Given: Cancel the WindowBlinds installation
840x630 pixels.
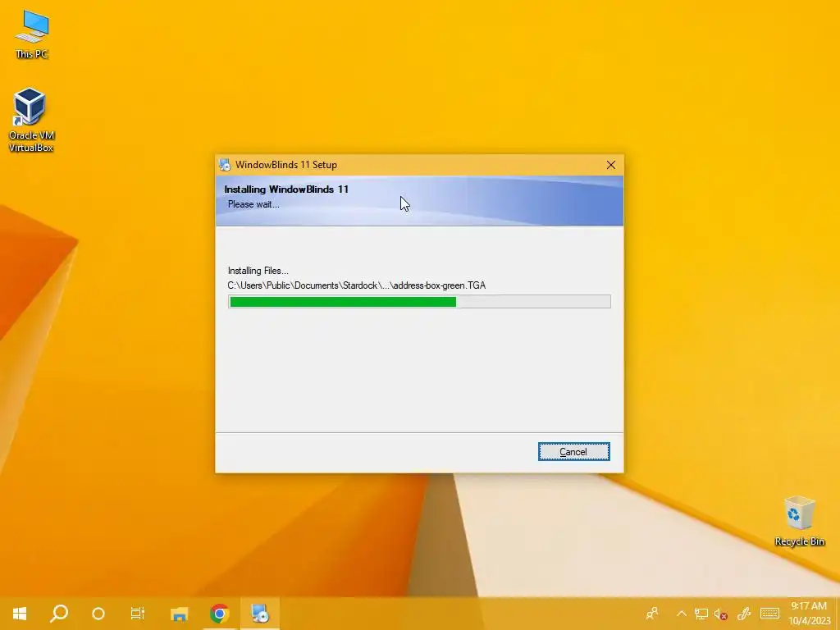Looking at the screenshot, I should [x=573, y=452].
